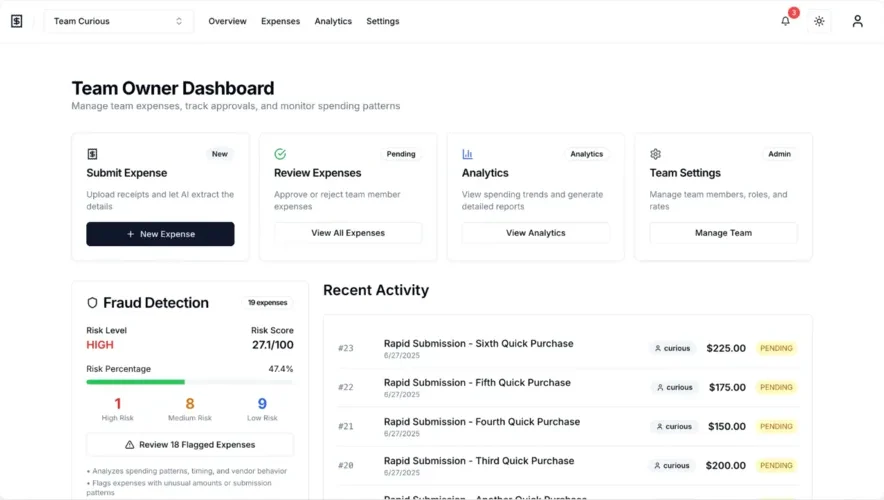Click the View Analytics button

pyautogui.click(x=536, y=233)
